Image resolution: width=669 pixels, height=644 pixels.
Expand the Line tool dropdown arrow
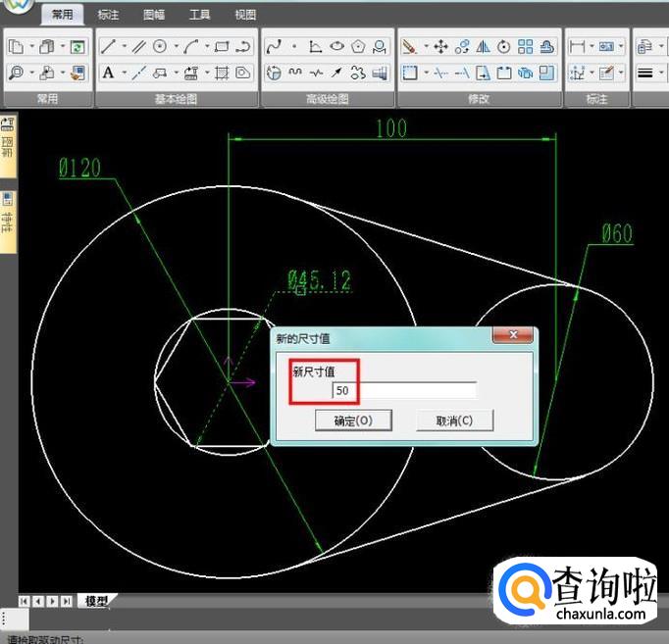(125, 46)
